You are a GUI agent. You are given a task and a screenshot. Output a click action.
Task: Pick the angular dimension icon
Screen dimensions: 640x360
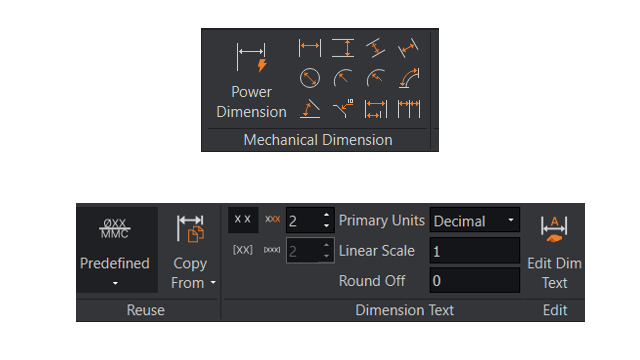[x=310, y=109]
